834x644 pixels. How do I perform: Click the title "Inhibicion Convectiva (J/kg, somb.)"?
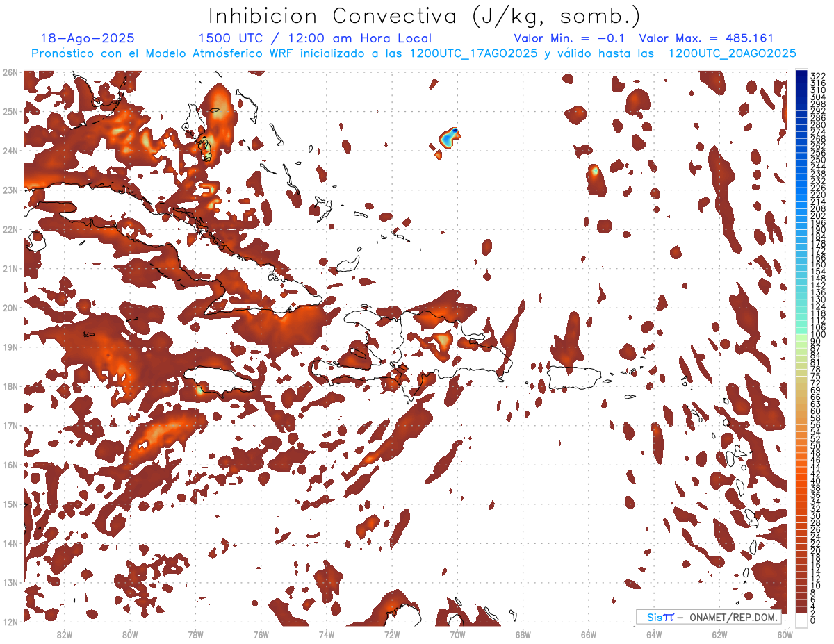pyautogui.click(x=425, y=17)
